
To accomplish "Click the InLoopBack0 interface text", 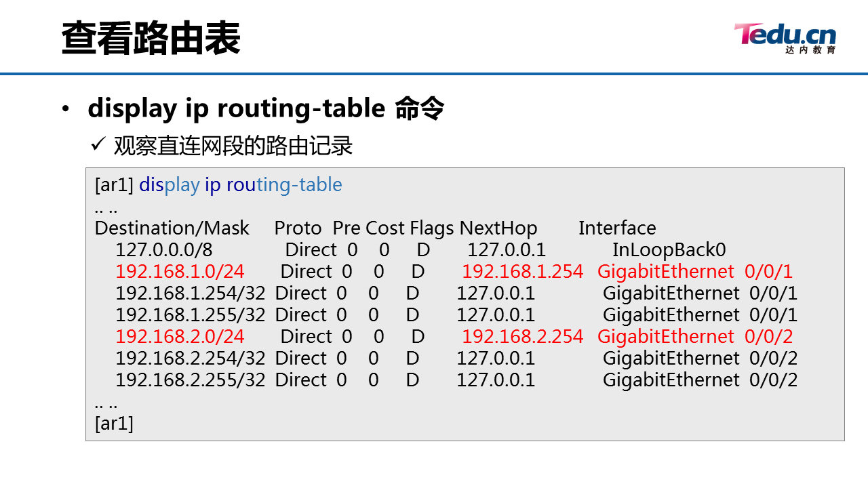I will [669, 249].
